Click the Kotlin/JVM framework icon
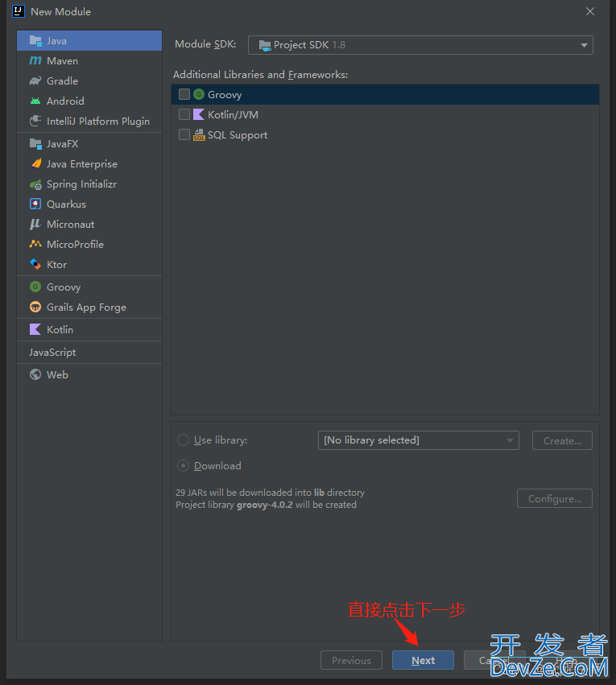The image size is (616, 685). pyautogui.click(x=199, y=114)
